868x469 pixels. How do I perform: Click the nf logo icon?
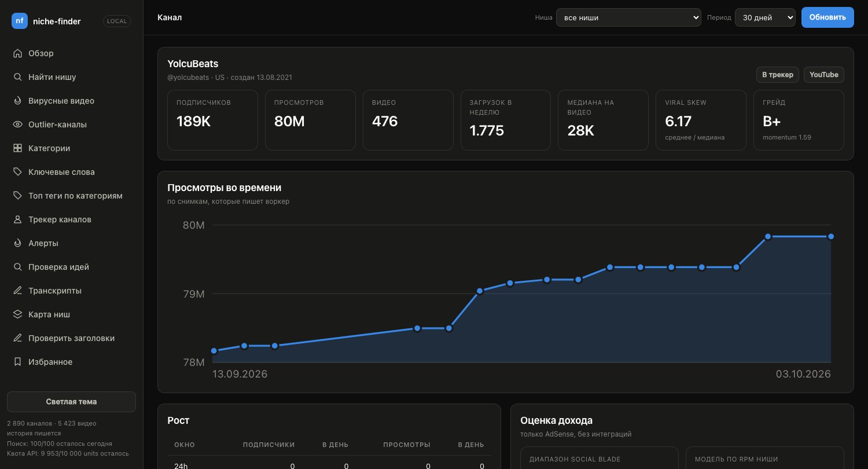pyautogui.click(x=20, y=21)
